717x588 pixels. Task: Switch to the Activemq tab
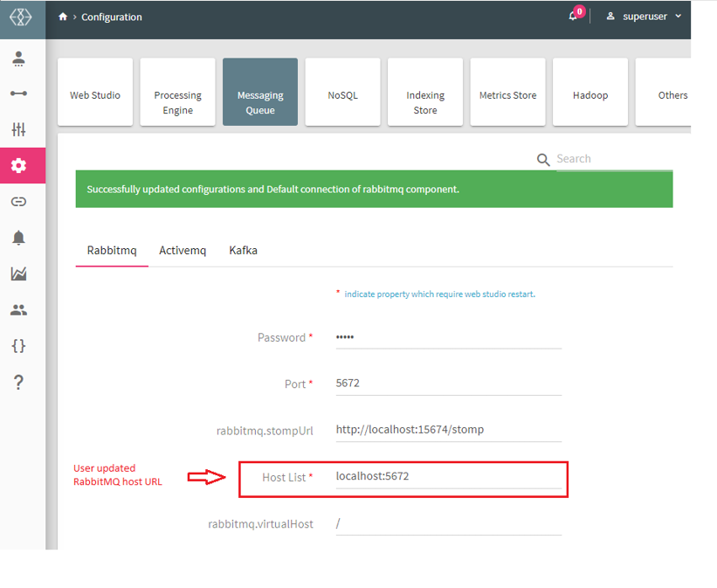pyautogui.click(x=183, y=251)
